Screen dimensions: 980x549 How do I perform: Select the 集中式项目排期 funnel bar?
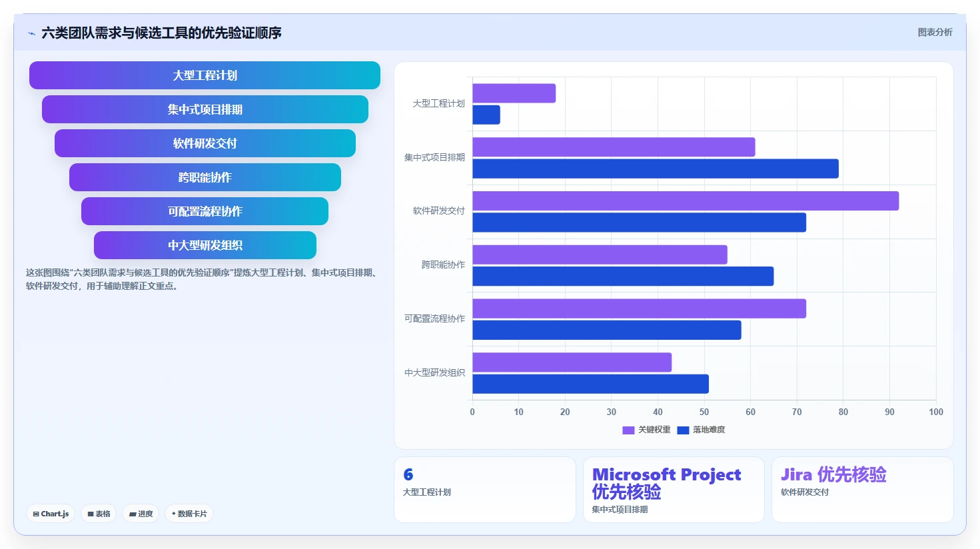205,109
